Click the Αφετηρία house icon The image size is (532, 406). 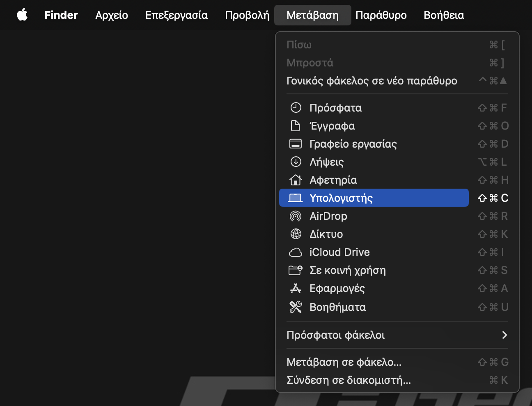click(x=296, y=180)
